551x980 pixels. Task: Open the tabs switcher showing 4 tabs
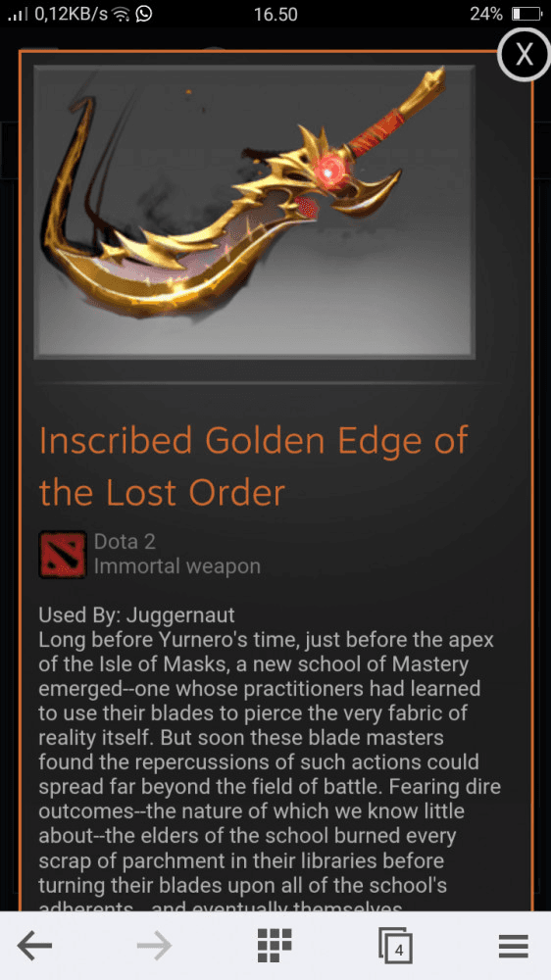[x=395, y=946]
